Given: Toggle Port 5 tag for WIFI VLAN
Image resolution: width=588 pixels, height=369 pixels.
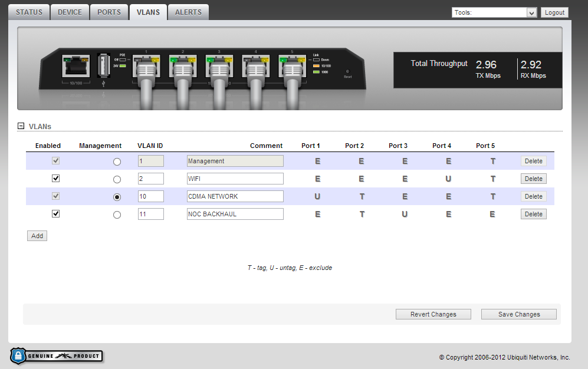Looking at the screenshot, I should pos(492,179).
